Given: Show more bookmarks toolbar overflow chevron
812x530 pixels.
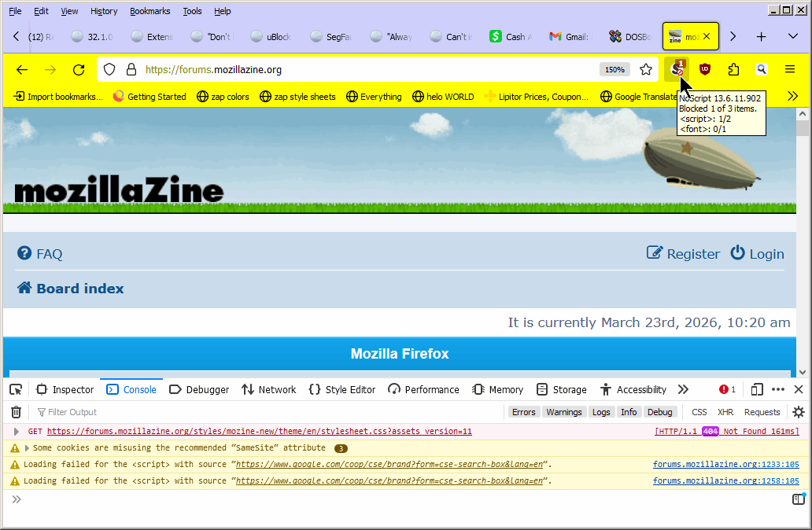Looking at the screenshot, I should [x=792, y=96].
